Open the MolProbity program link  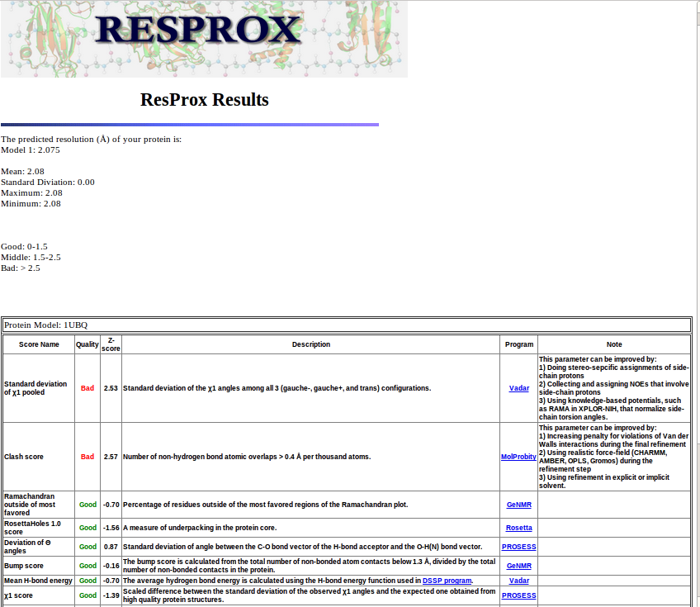tap(518, 457)
